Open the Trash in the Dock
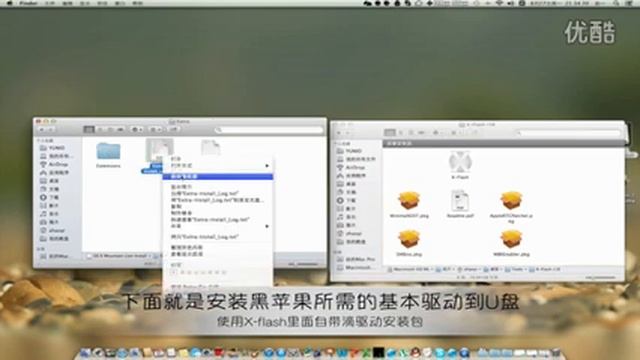 click(x=556, y=353)
